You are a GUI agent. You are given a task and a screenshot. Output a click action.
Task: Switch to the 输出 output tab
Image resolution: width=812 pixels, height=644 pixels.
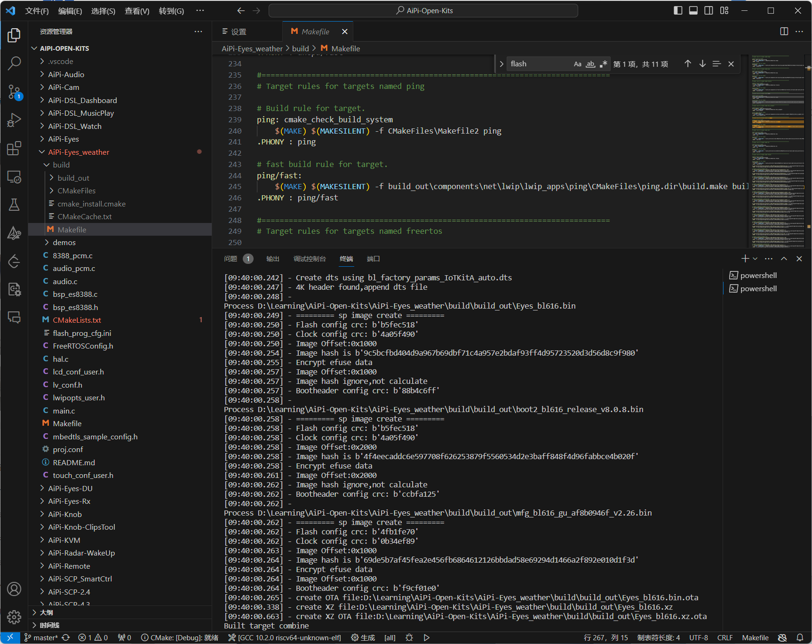coord(273,259)
